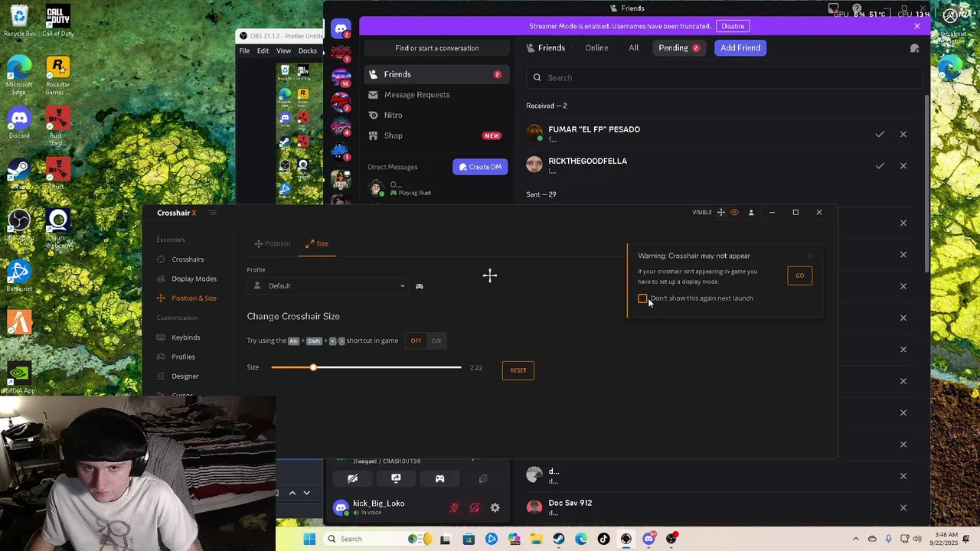Check Don't show this again next launch

642,298
